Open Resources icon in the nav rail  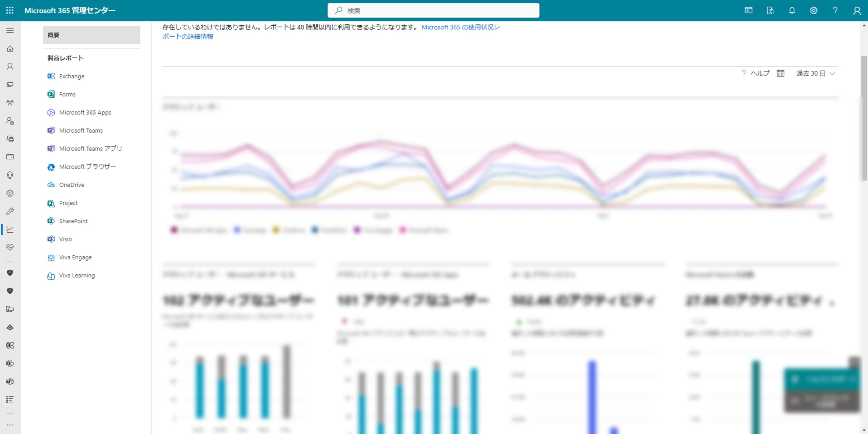10,139
